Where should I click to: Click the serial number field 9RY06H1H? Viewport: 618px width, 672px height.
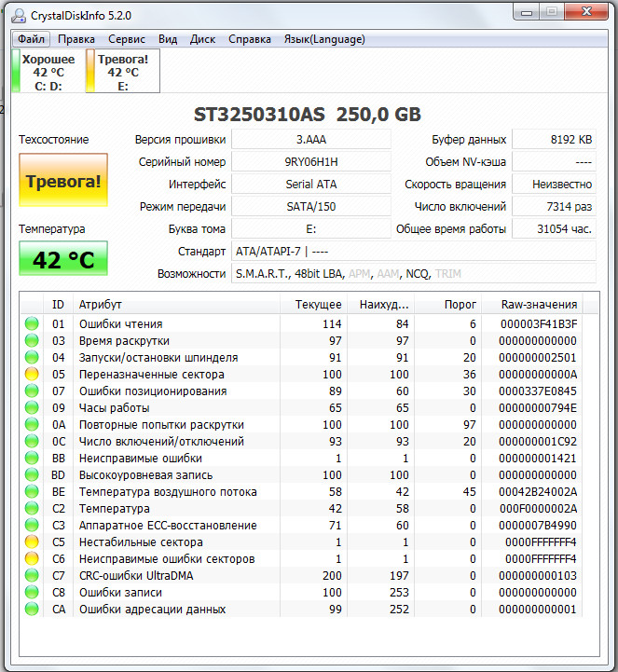click(x=311, y=162)
